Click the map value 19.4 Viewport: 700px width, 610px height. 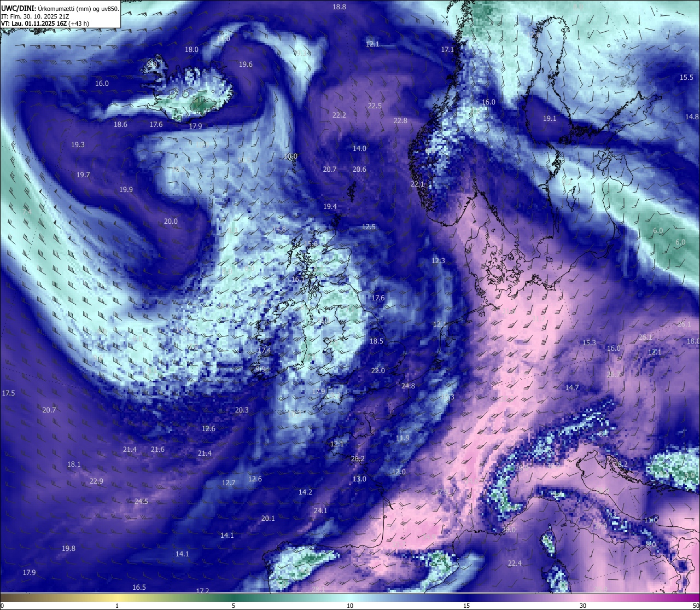[330, 206]
